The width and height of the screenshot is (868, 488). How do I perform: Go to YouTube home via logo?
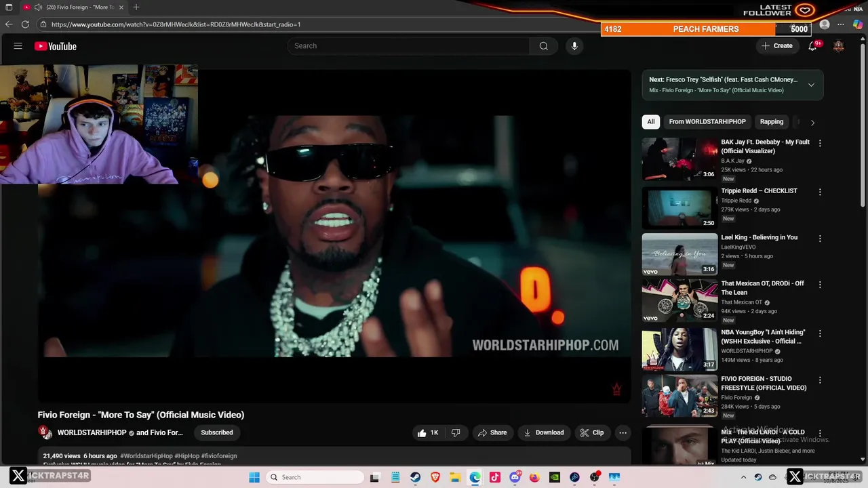(56, 46)
